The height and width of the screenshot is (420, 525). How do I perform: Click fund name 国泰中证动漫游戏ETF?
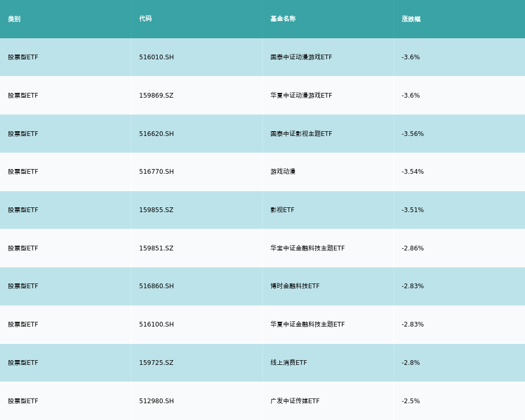tap(301, 57)
